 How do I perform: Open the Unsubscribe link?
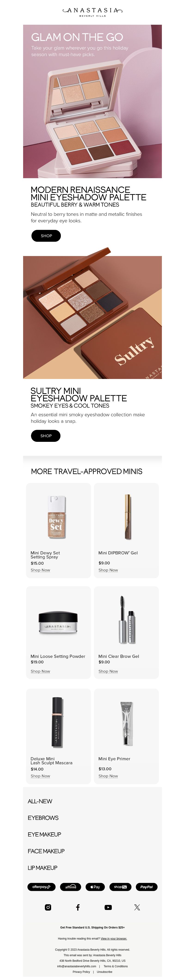click(x=105, y=972)
